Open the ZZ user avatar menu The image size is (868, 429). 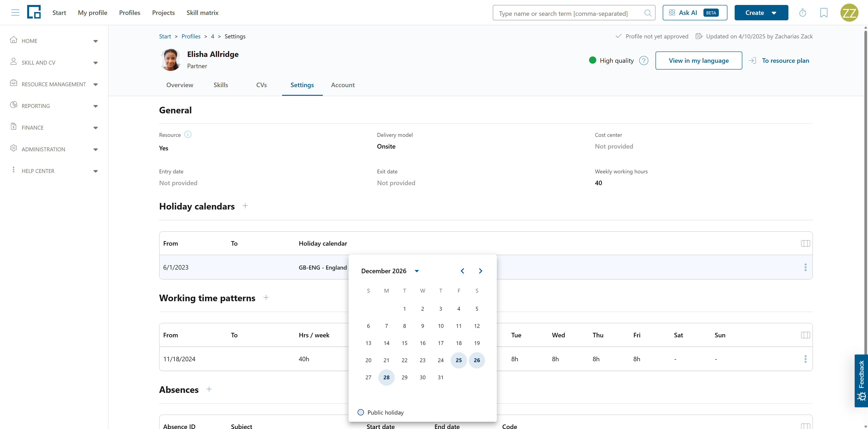(x=849, y=13)
